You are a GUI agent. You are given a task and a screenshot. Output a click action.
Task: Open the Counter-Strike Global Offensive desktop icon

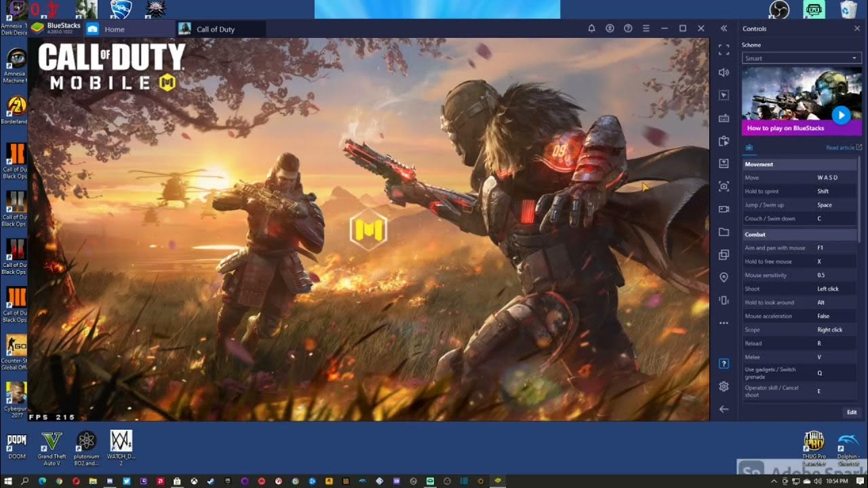pos(15,351)
